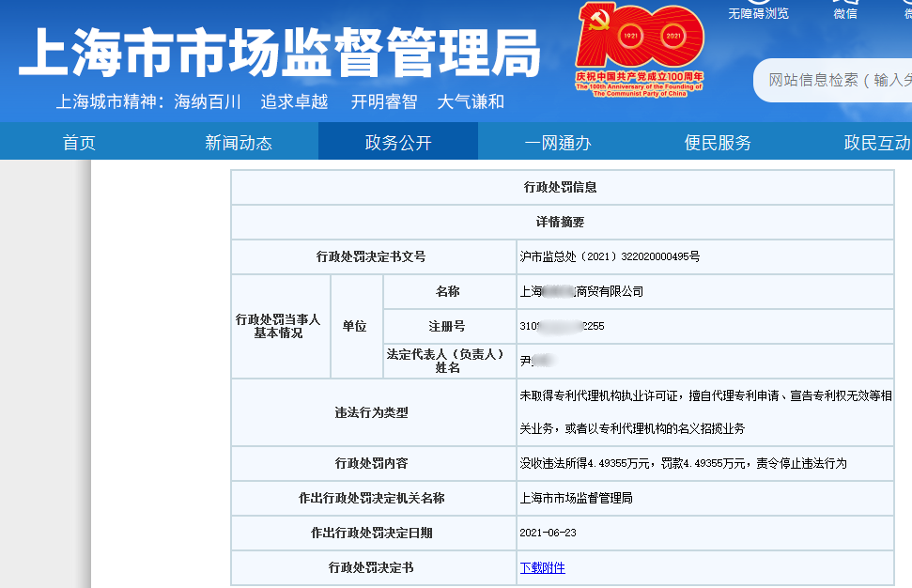
Task: Click the 行政处罚信息 table header
Action: click(x=562, y=187)
